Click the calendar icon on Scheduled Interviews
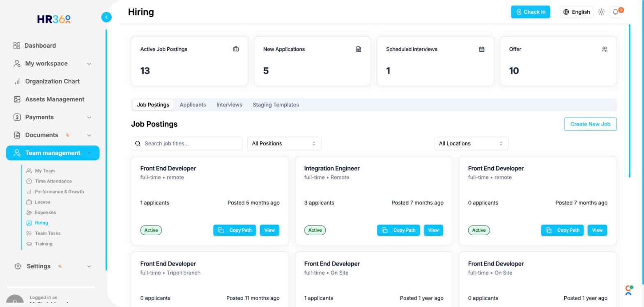 tap(481, 49)
